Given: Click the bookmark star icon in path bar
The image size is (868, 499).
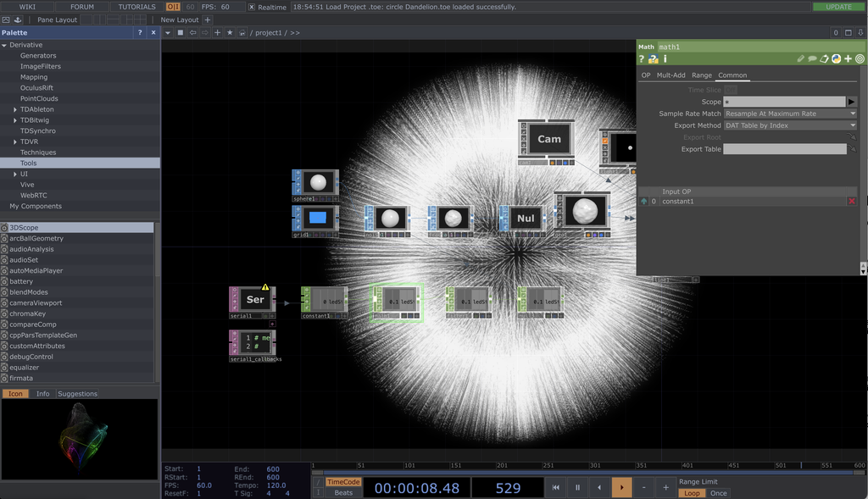Looking at the screenshot, I should pos(230,32).
